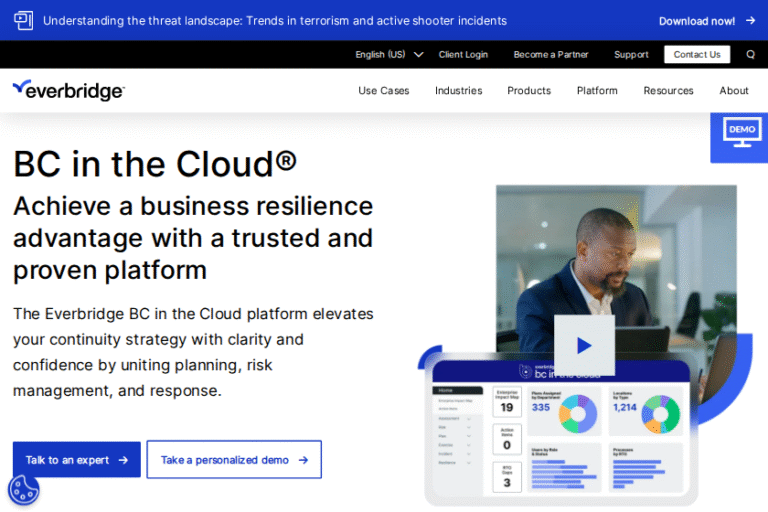This screenshot has height=512, width=768.
Task: Open the Resources menu item
Action: pyautogui.click(x=668, y=90)
